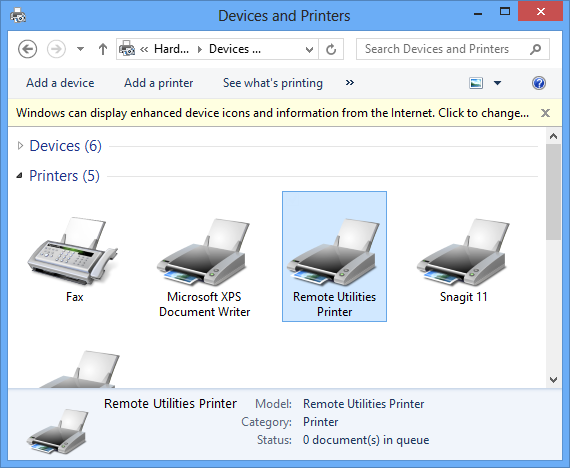Click the Fax label
Viewport: 570px width, 468px height.
(75, 297)
